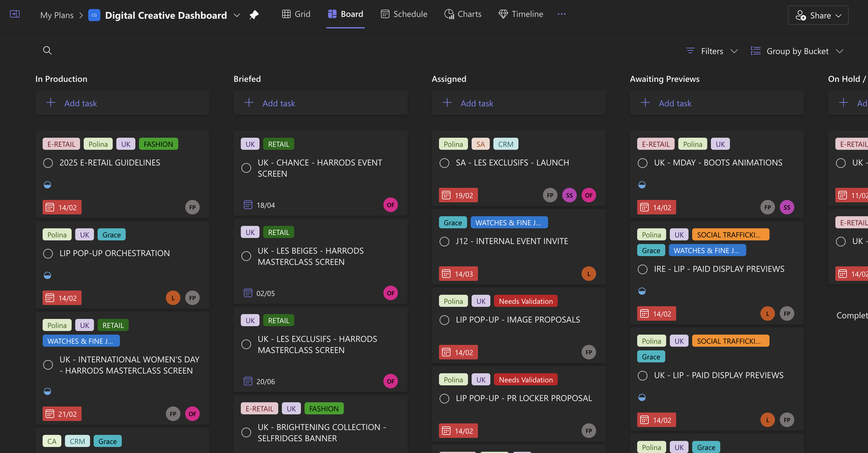Mark 'SA - LES EXCLUSIFS - LAUNCH' complete

coord(444,163)
